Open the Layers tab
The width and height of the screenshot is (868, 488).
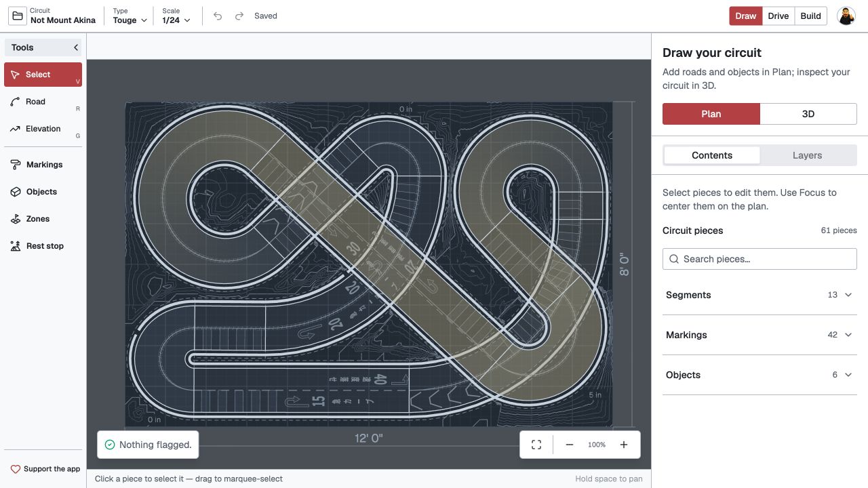(807, 155)
